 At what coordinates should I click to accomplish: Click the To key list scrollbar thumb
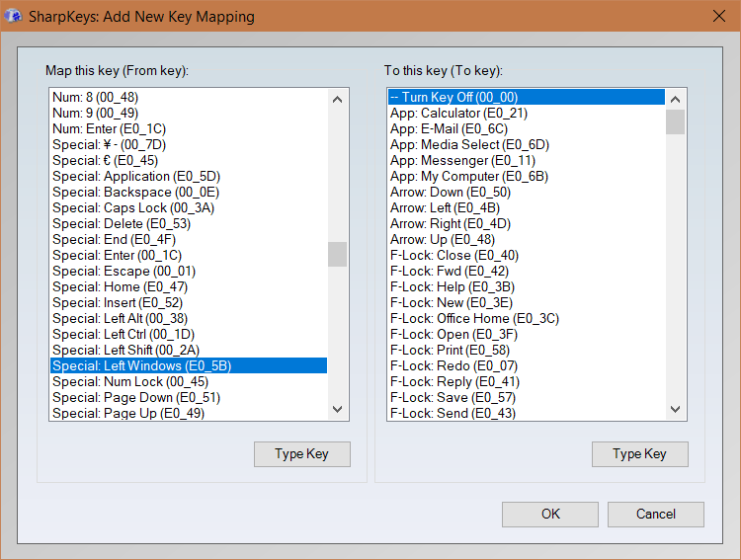(x=676, y=121)
